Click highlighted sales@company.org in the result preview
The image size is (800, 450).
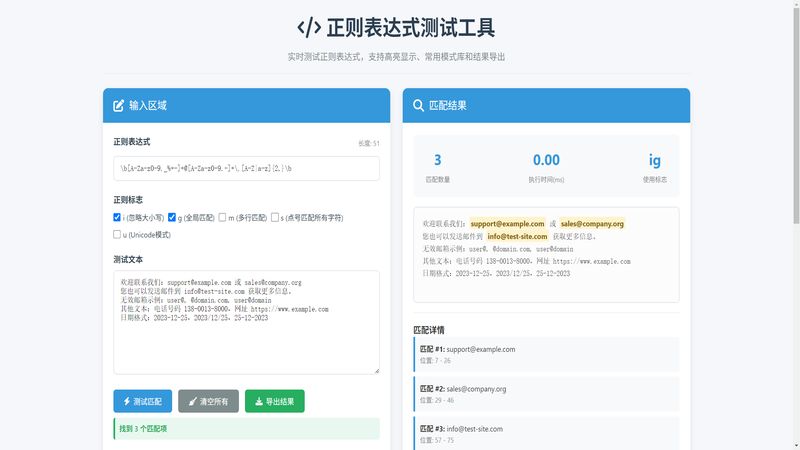click(592, 224)
